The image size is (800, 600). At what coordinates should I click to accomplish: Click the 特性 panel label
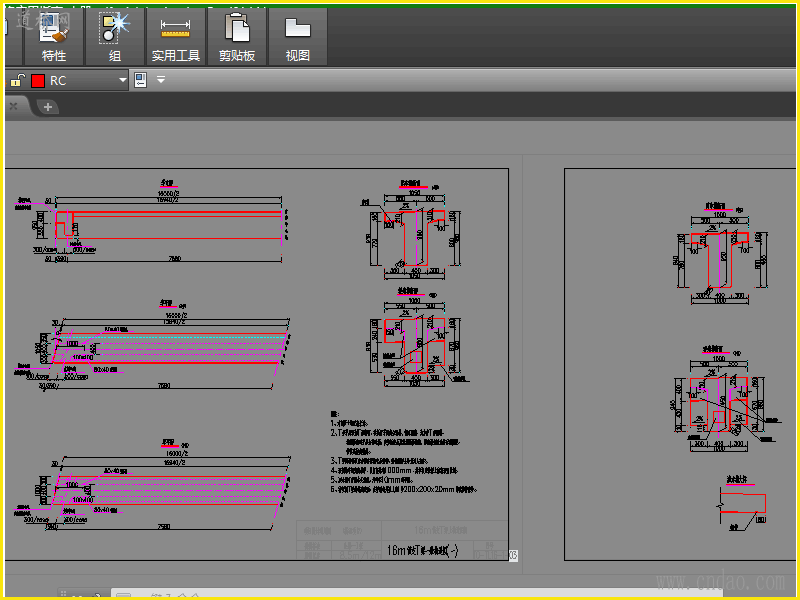pyautogui.click(x=53, y=56)
